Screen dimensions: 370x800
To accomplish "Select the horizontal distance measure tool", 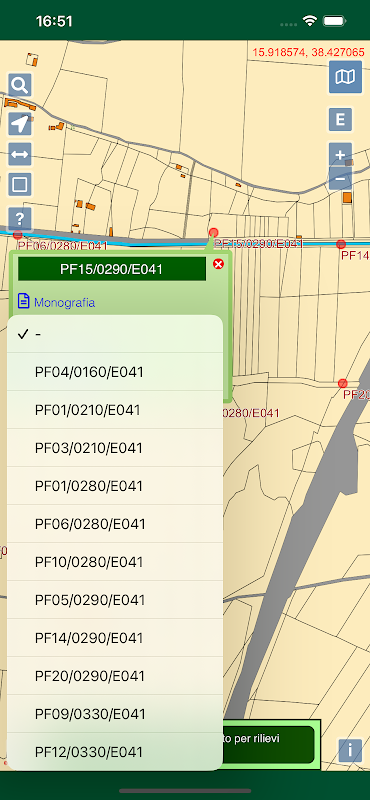I will click(x=20, y=154).
